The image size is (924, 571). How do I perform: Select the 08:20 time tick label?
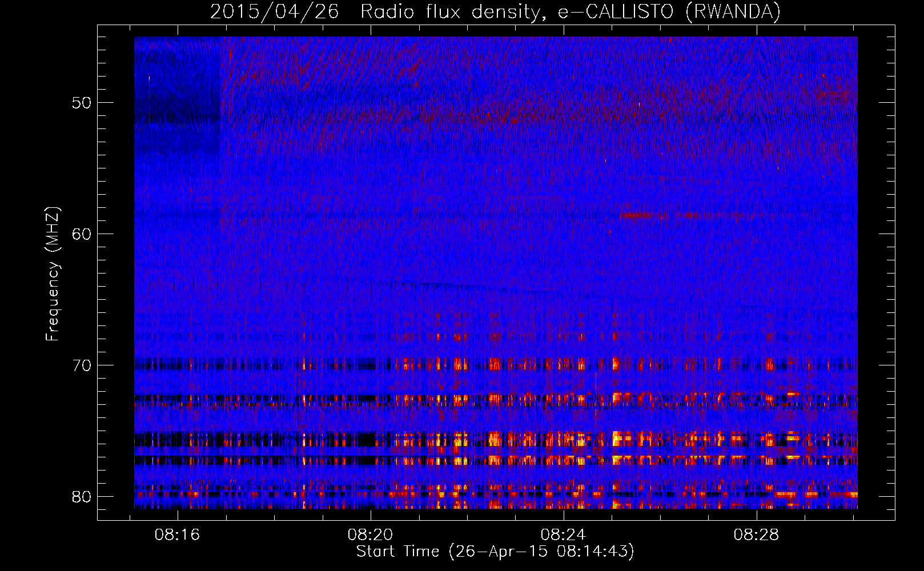click(371, 535)
